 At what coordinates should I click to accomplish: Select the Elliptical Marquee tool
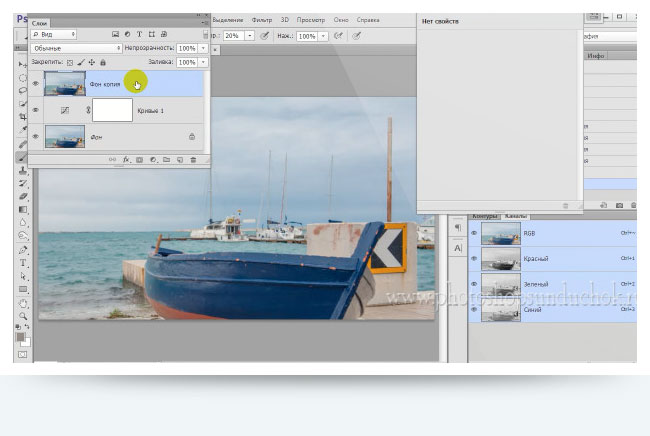(x=23, y=78)
